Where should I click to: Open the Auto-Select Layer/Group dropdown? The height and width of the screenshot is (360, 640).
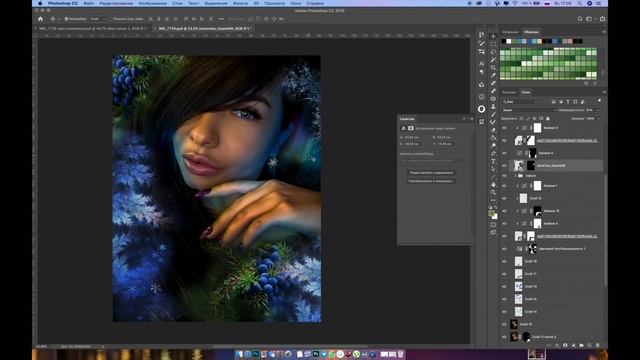click(x=98, y=19)
